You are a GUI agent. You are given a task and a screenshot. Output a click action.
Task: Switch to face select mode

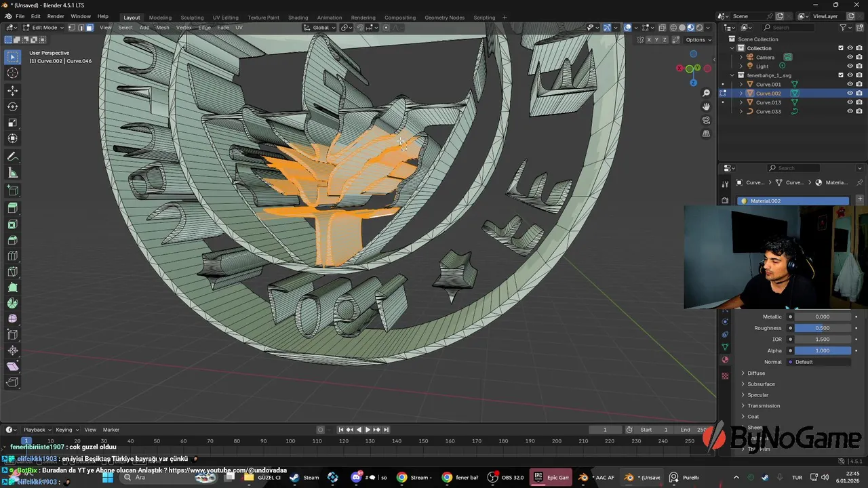pyautogui.click(x=89, y=28)
